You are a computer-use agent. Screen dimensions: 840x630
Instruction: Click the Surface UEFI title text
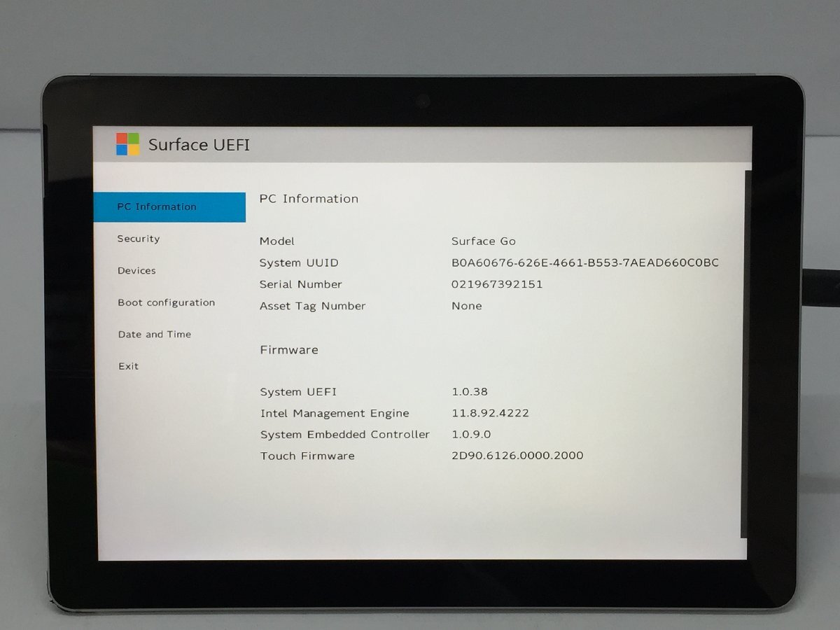click(x=199, y=145)
